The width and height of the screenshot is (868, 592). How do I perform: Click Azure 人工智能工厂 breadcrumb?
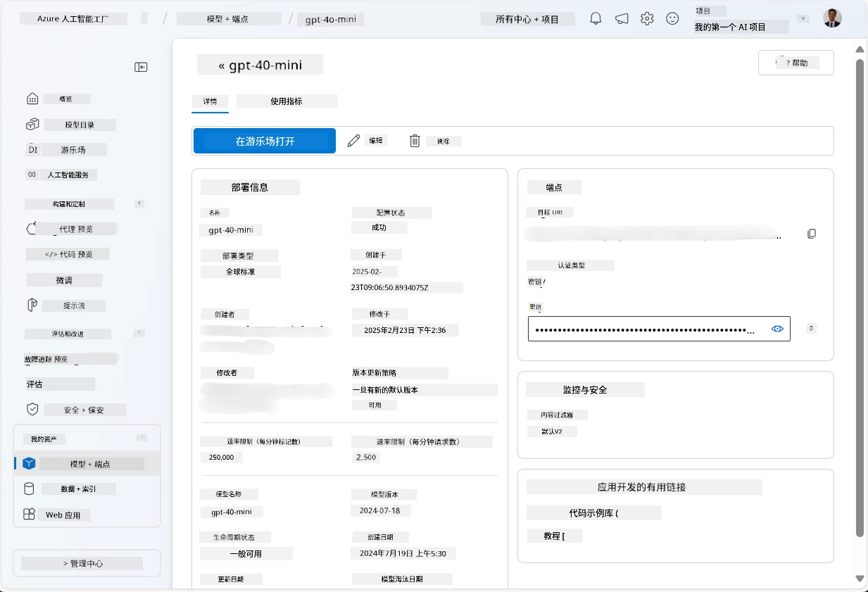(73, 19)
